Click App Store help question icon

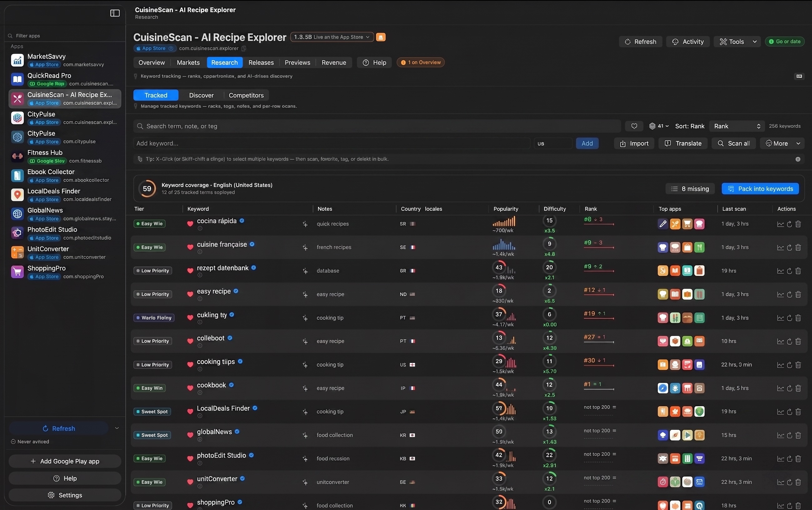171,48
